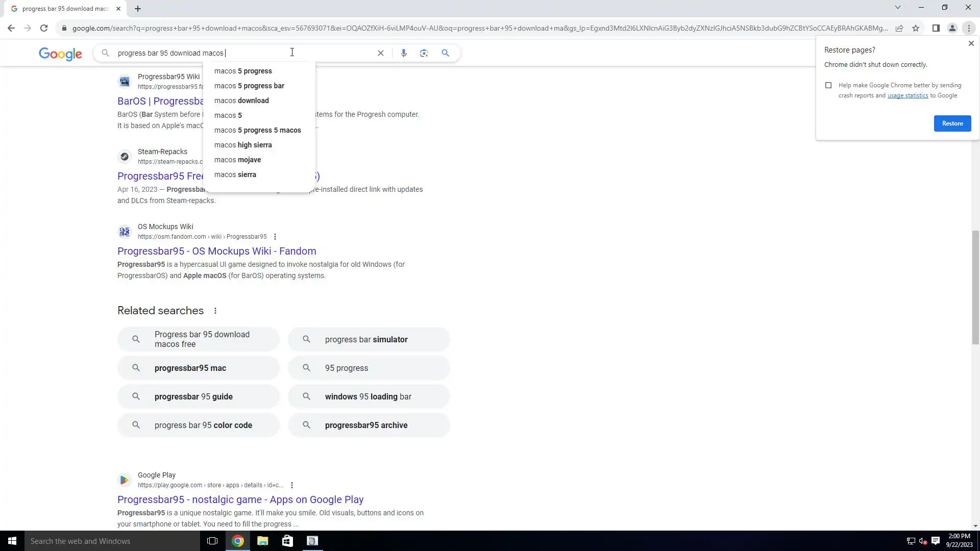The height and width of the screenshot is (551, 980).
Task: Open the OS Mockups Wiki result options
Action: click(275, 237)
